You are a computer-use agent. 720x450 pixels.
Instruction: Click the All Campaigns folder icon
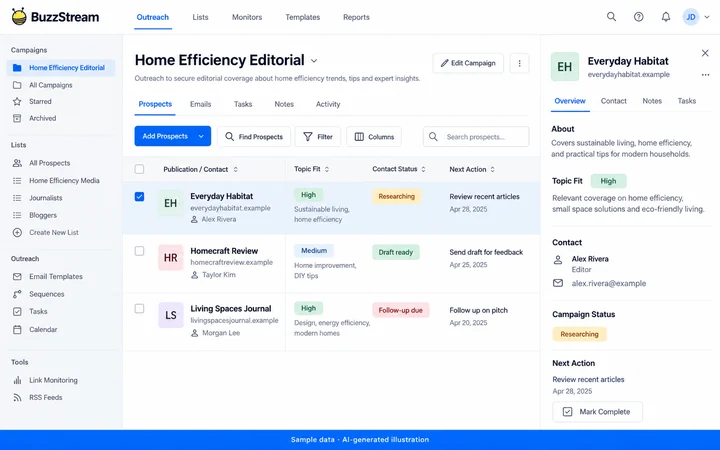pyautogui.click(x=17, y=85)
